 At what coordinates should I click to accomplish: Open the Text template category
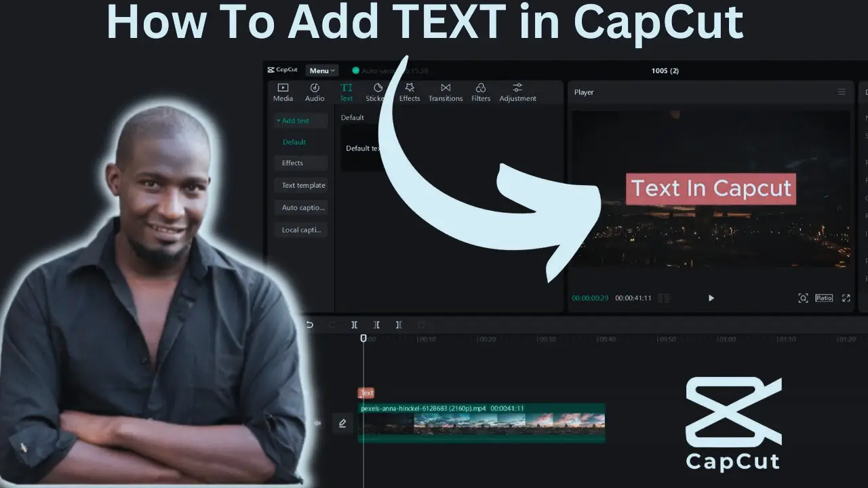tap(300, 185)
